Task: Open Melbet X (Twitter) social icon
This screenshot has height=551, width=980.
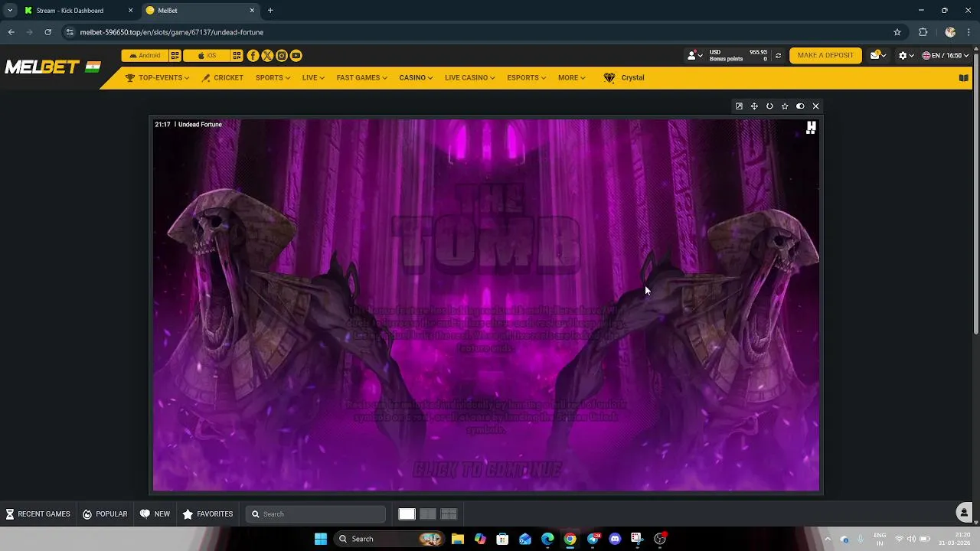Action: pos(267,55)
